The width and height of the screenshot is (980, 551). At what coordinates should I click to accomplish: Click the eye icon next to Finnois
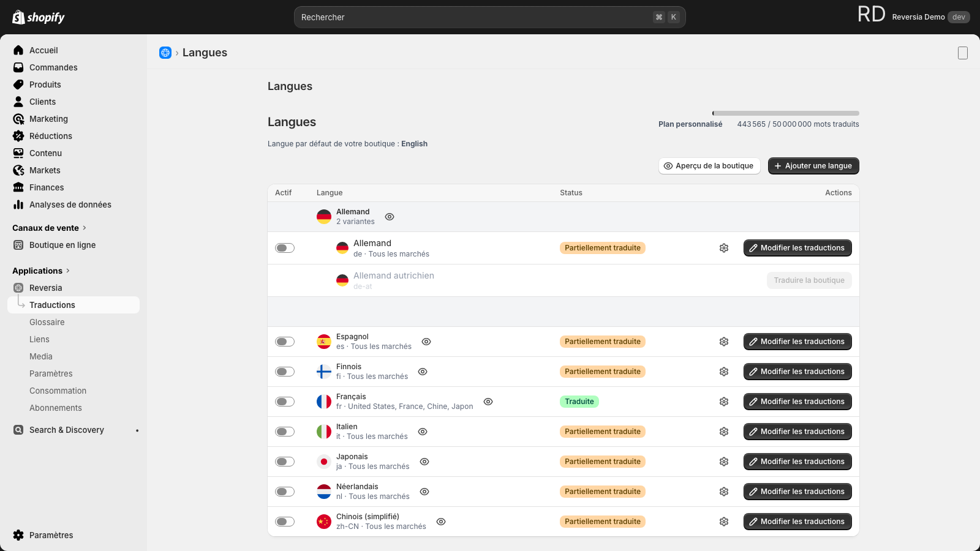pyautogui.click(x=423, y=372)
